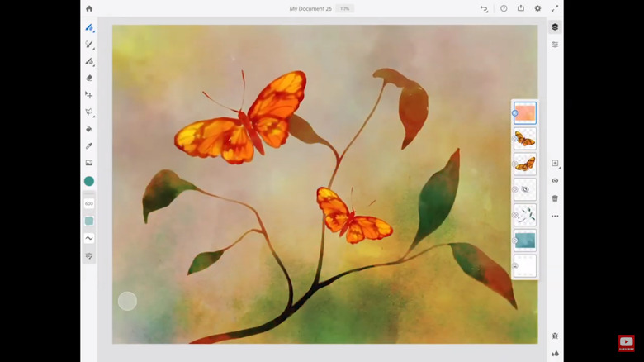Select the Pixel Brushes tool
The width and height of the screenshot is (644, 362).
[89, 27]
